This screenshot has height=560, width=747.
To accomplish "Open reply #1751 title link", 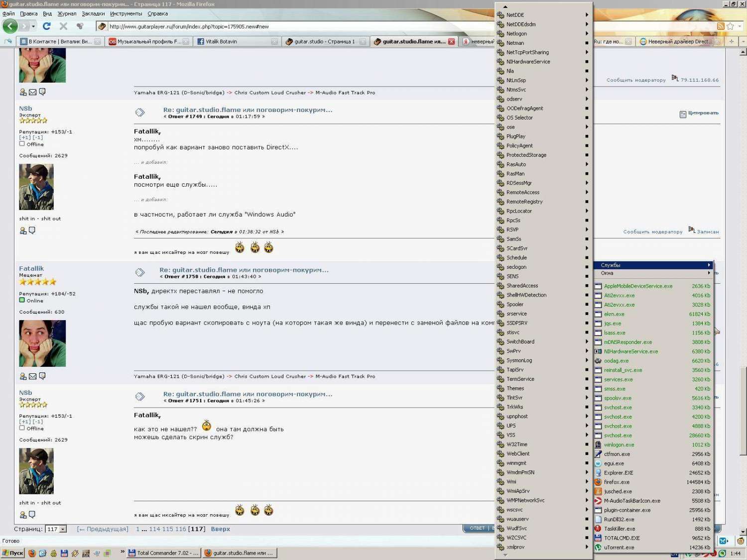I will (248, 394).
